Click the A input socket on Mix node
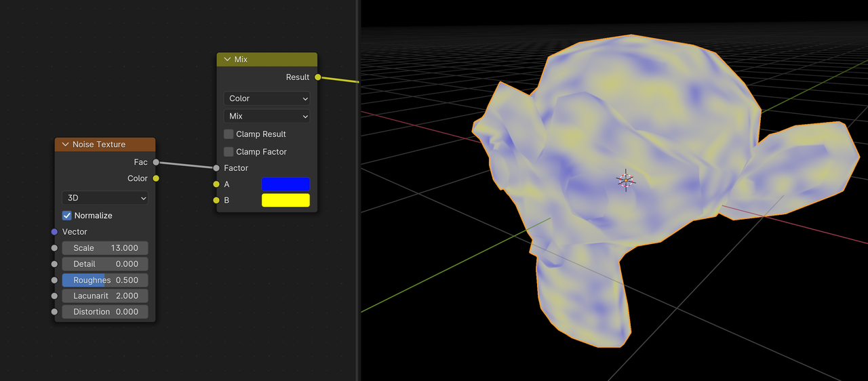This screenshot has width=868, height=381. click(x=216, y=184)
